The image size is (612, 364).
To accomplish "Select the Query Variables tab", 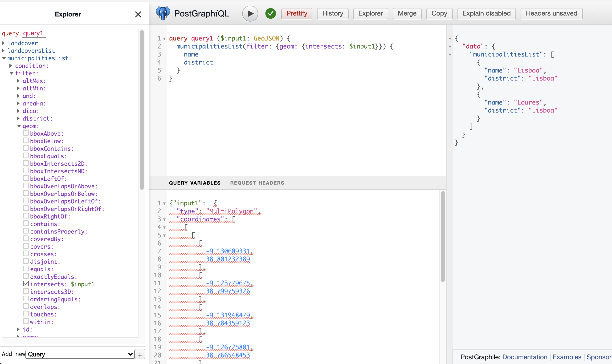I will click(x=195, y=183).
